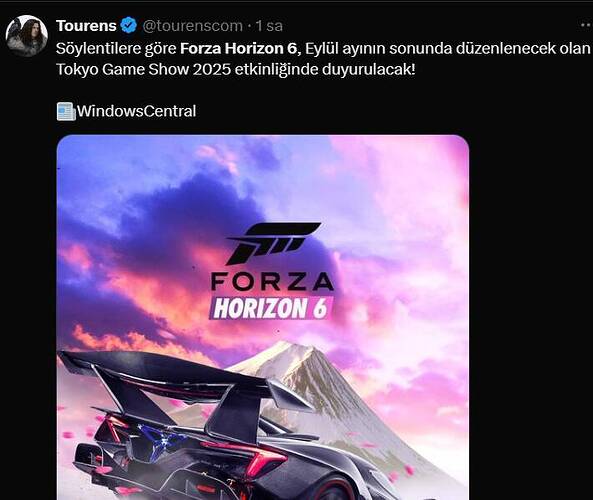Click the bold 'Forza Horizon 6' text
Screen dimensions: 593x500
click(241, 48)
